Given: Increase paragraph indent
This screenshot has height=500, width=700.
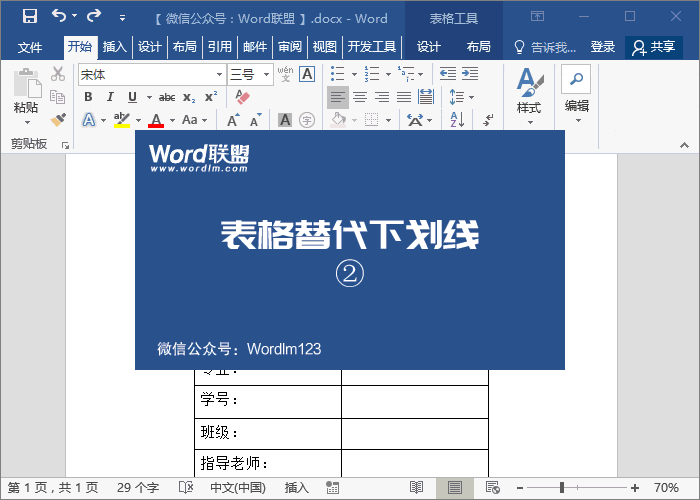Looking at the screenshot, I should pos(470,74).
